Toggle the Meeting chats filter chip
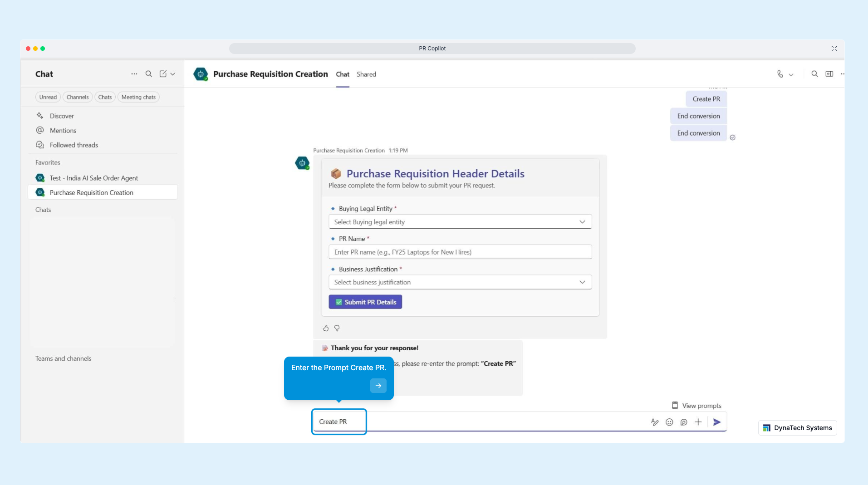 [138, 97]
